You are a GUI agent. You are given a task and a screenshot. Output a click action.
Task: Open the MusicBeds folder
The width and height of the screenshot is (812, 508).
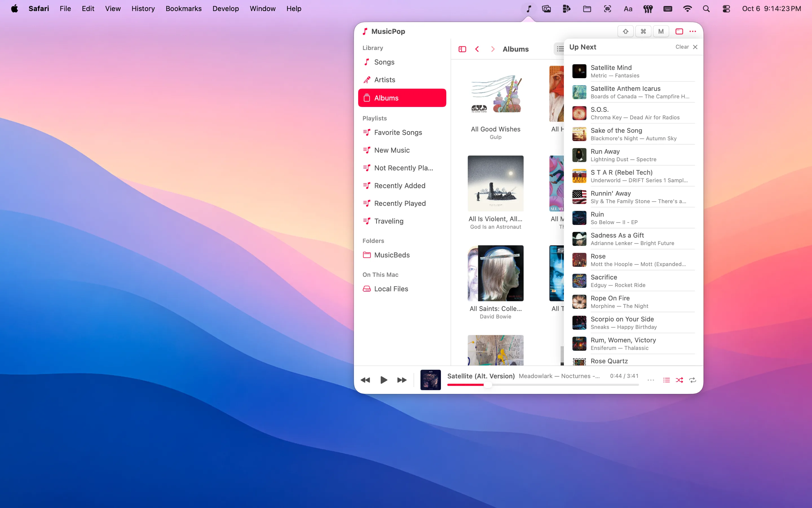[x=402, y=255]
